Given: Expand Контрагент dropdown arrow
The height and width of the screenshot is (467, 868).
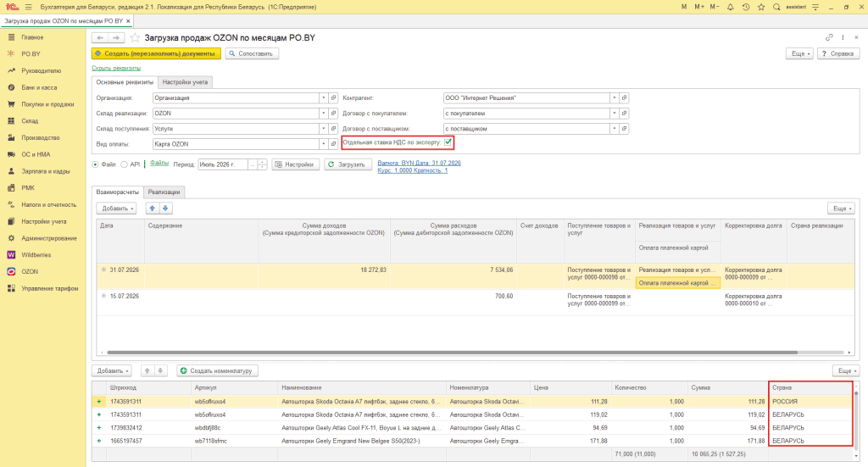Looking at the screenshot, I should [614, 98].
